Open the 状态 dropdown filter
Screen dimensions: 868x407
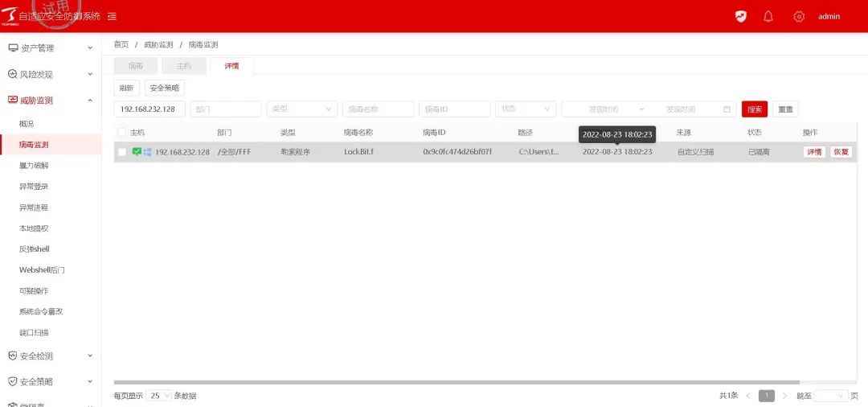coord(526,109)
